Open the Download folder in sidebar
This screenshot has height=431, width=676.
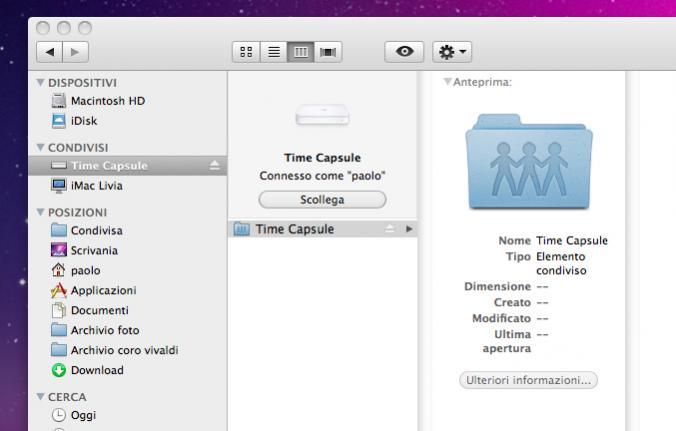128,370
